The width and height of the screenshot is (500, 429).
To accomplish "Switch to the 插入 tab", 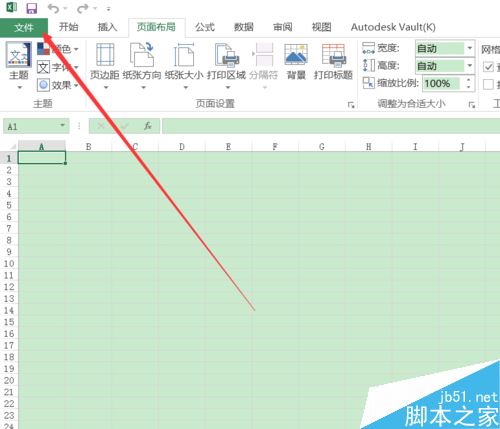I will coord(107,27).
